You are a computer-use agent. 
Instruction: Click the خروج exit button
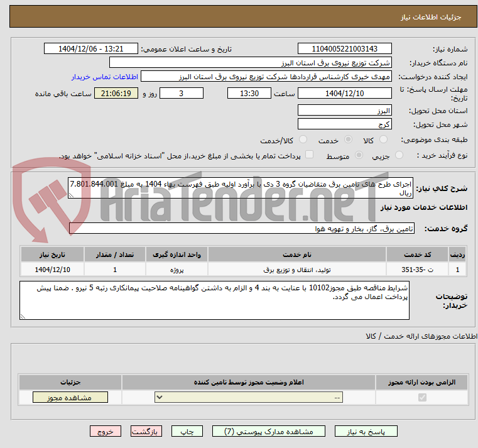click(x=106, y=431)
